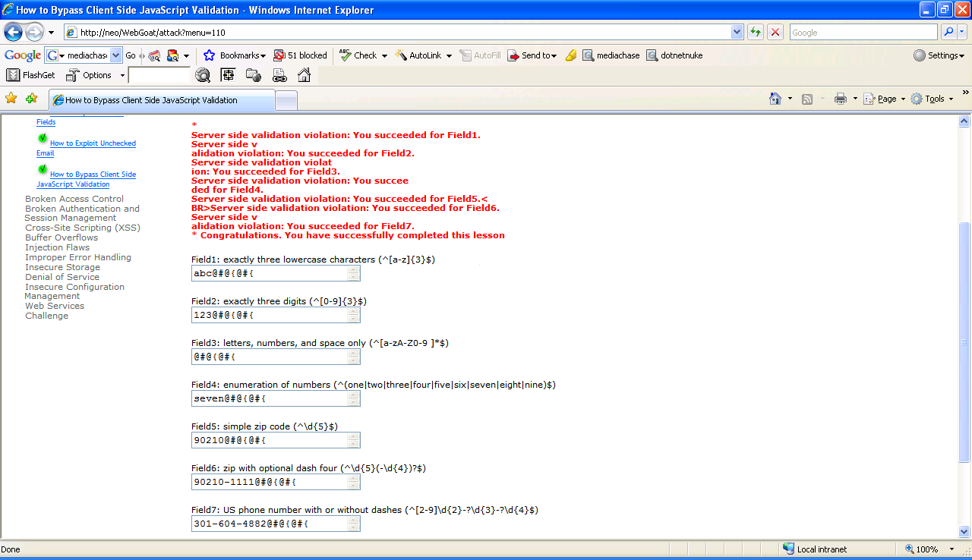972x560 pixels.
Task: Click the FlashGet toolbar icon
Action: (x=31, y=75)
